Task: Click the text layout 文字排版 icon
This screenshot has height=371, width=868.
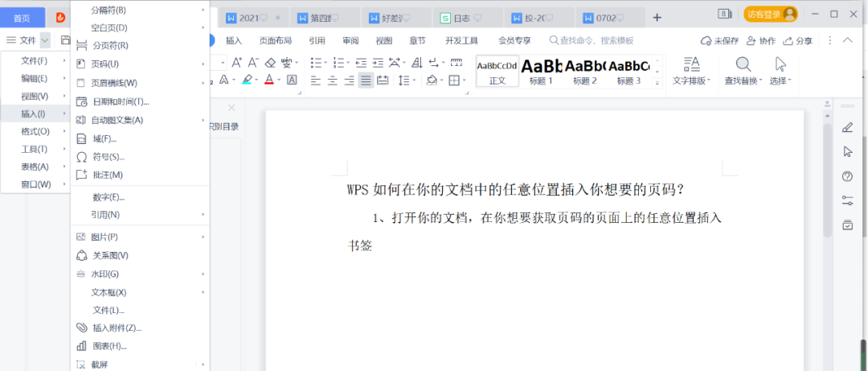Action: [x=691, y=65]
